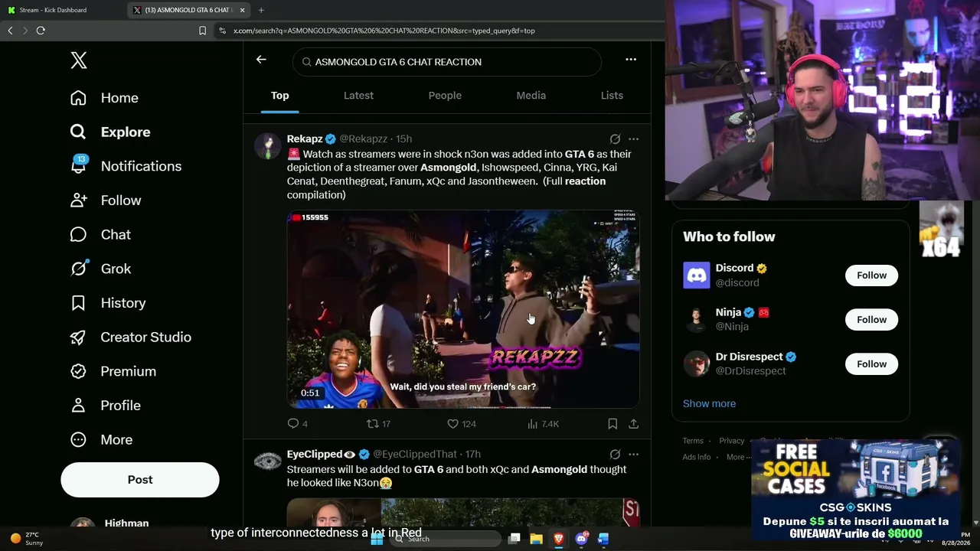Screen dimensions: 980x551
Task: Click the Profile person icon
Action: click(78, 406)
